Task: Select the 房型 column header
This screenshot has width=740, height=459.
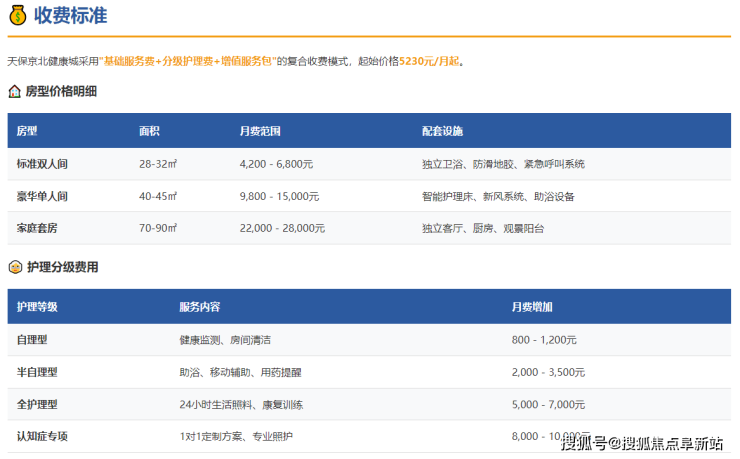Action: [27, 131]
